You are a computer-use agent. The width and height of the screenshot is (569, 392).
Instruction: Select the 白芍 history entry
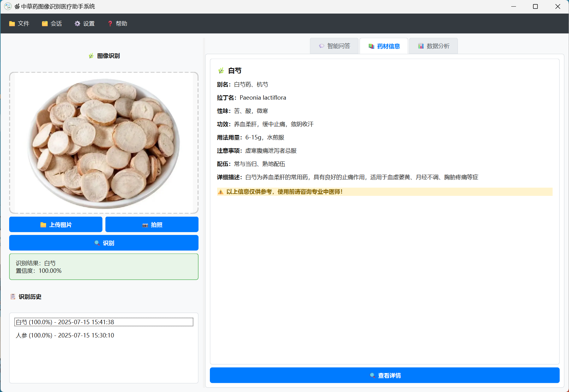[x=104, y=322]
